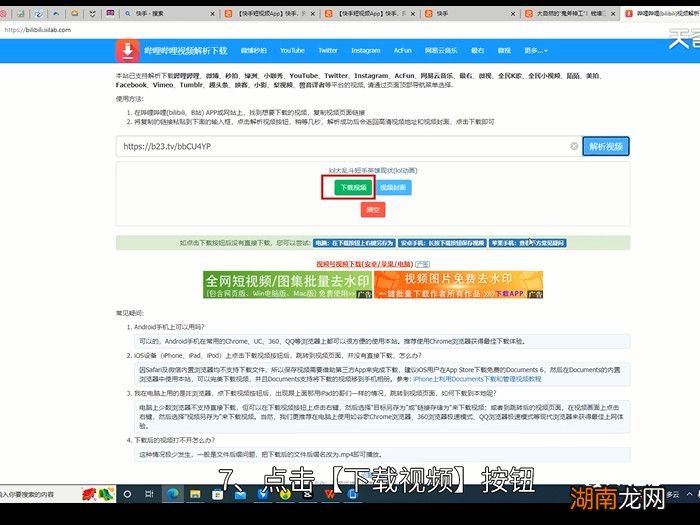Click the green 全网短视频/图集批量去水印 banner
This screenshot has height=525, width=700.
click(x=288, y=284)
